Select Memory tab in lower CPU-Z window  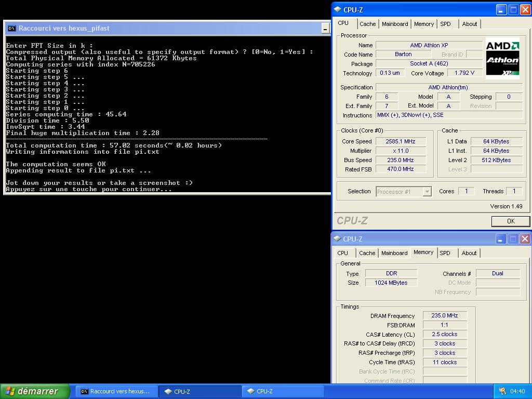pos(423,252)
